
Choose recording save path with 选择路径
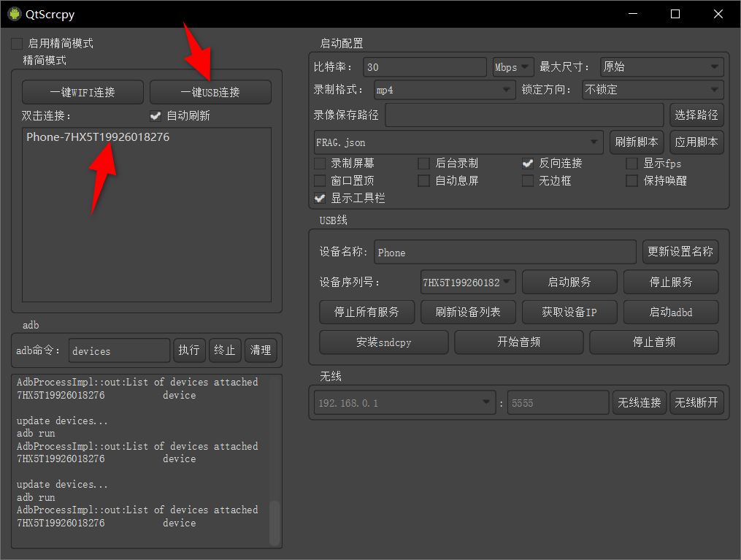[x=696, y=115]
